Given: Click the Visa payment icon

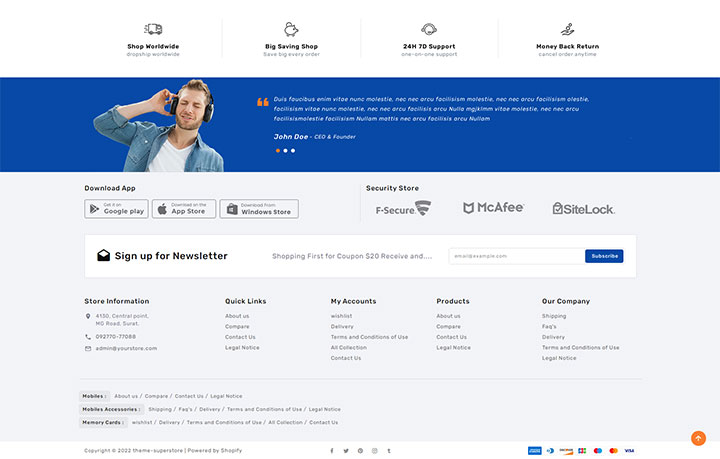Looking at the screenshot, I should [x=629, y=451].
